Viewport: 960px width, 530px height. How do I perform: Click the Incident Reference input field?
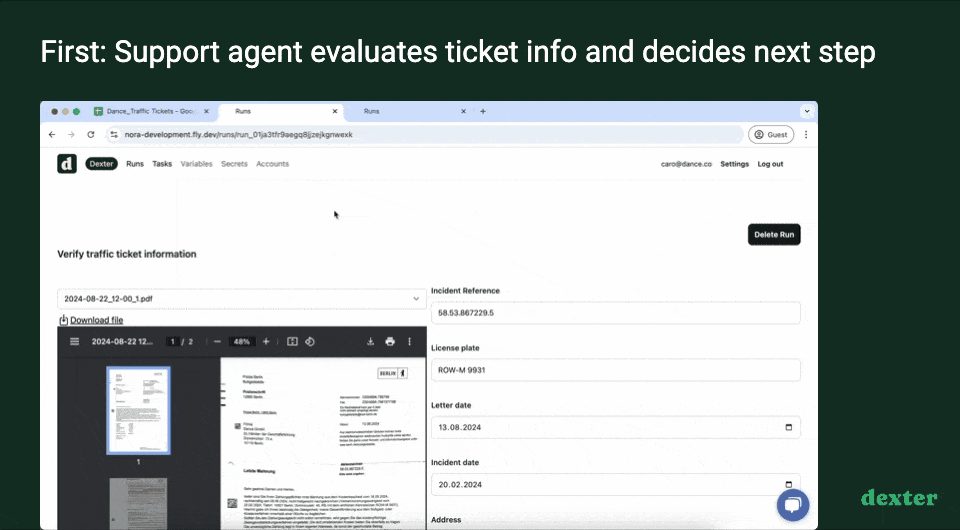(615, 313)
